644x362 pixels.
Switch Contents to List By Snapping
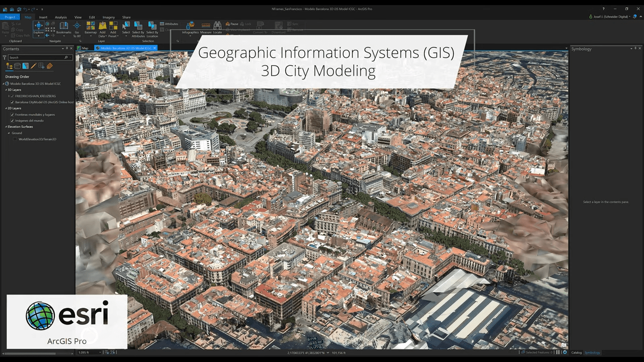coord(41,66)
